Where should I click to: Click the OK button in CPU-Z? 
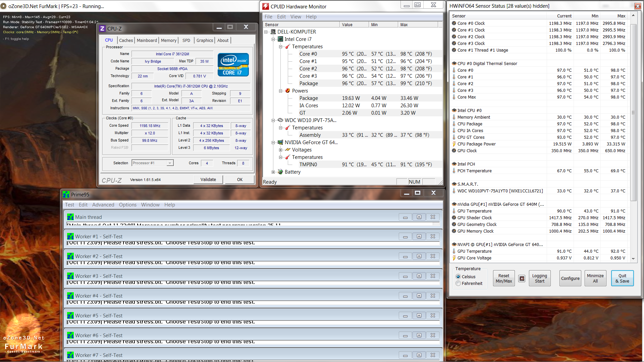pyautogui.click(x=240, y=180)
